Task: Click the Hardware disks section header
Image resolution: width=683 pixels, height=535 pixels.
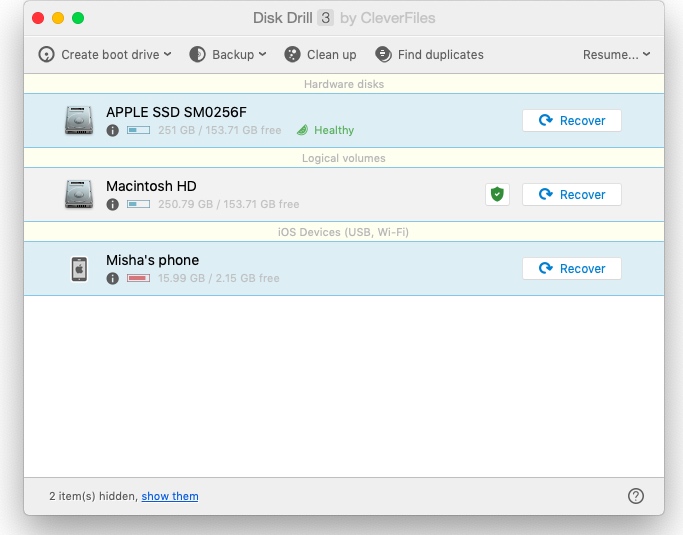Action: pyautogui.click(x=344, y=84)
